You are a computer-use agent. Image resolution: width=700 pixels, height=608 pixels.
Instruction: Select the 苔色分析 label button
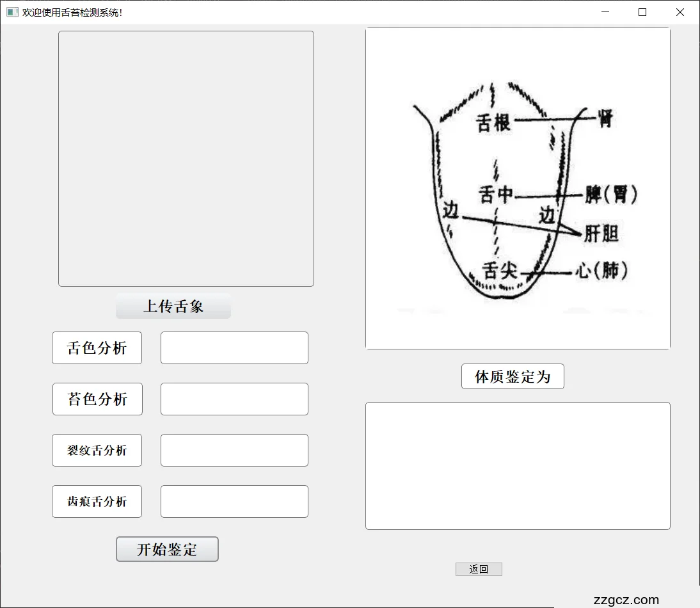[x=97, y=399]
